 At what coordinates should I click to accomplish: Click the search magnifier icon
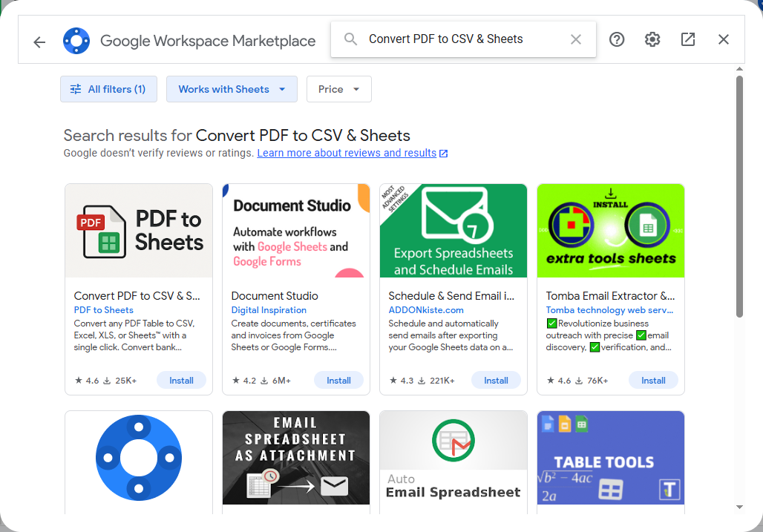[x=350, y=39]
